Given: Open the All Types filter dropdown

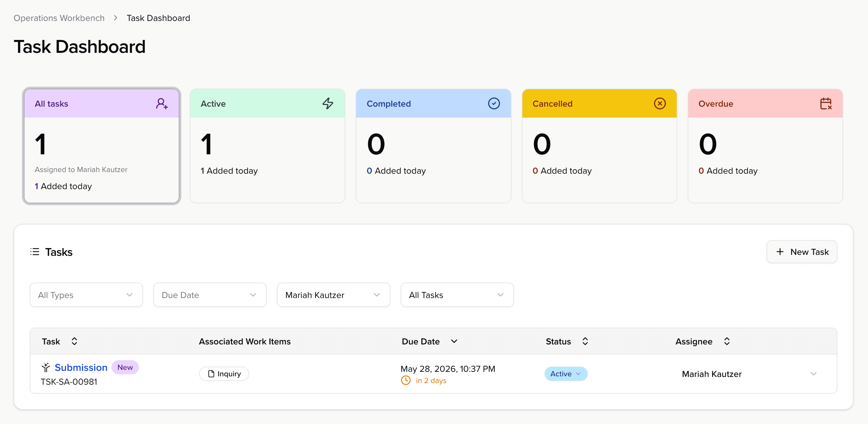Looking at the screenshot, I should click(x=86, y=295).
